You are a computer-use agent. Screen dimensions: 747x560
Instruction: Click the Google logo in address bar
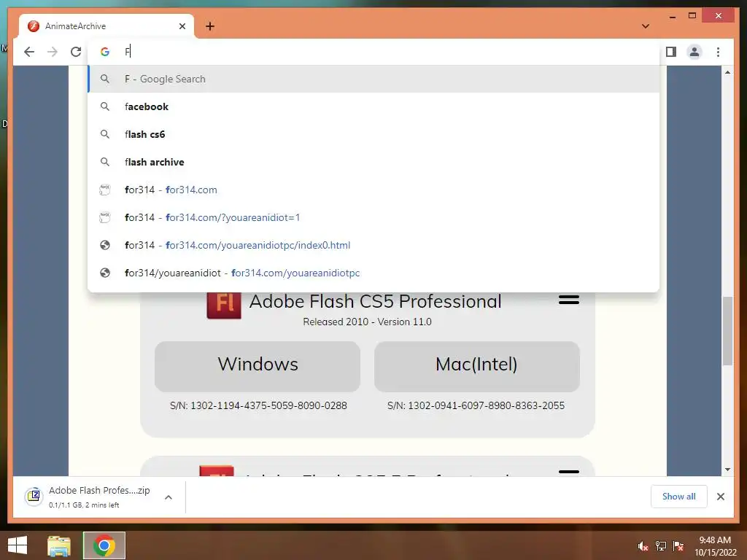(105, 52)
